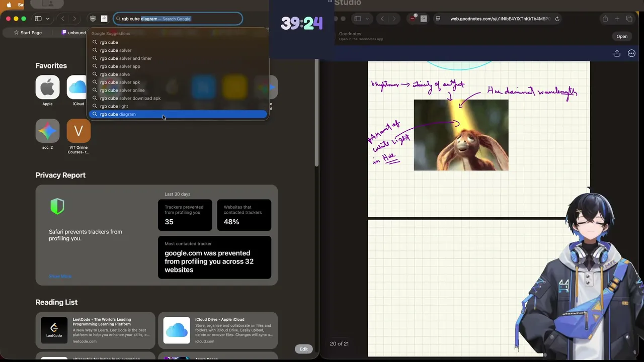644x362 pixels.
Task: Open the acc_2 favorite icon
Action: 47,131
